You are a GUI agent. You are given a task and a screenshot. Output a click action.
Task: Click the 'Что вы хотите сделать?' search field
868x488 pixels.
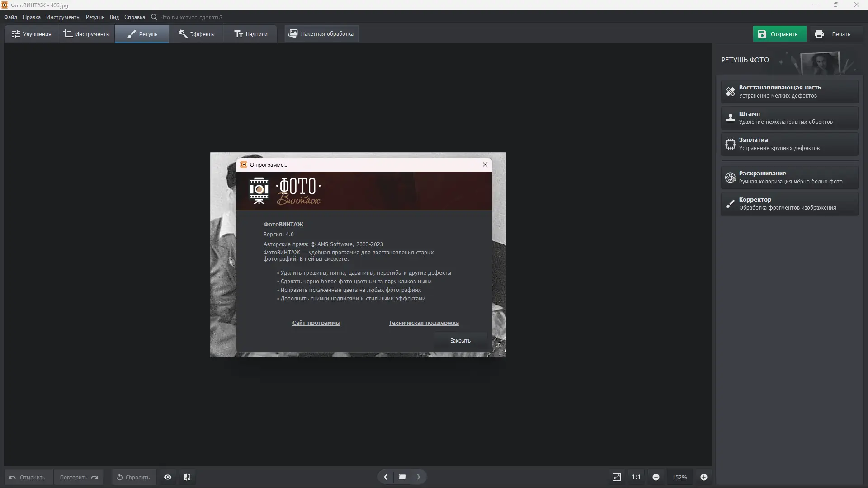click(x=191, y=17)
